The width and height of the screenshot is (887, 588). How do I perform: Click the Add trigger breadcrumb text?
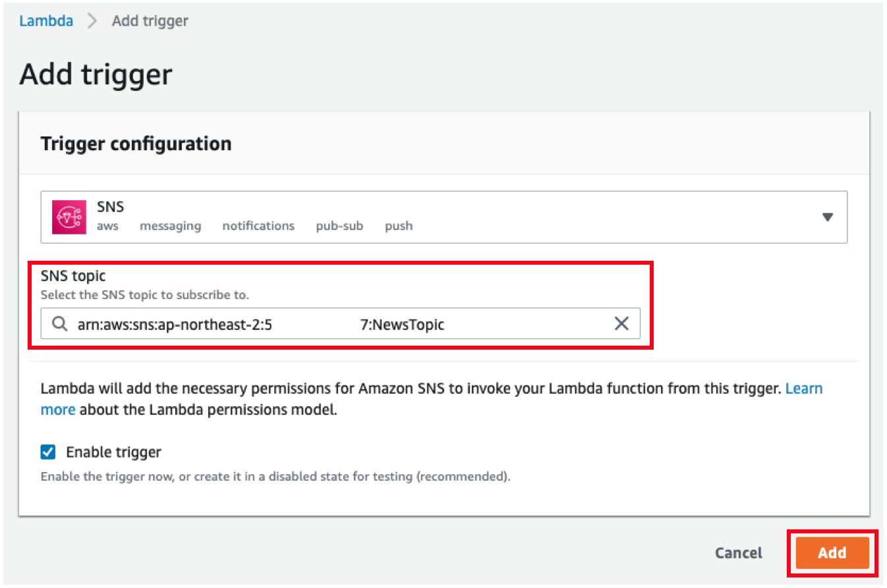[150, 20]
